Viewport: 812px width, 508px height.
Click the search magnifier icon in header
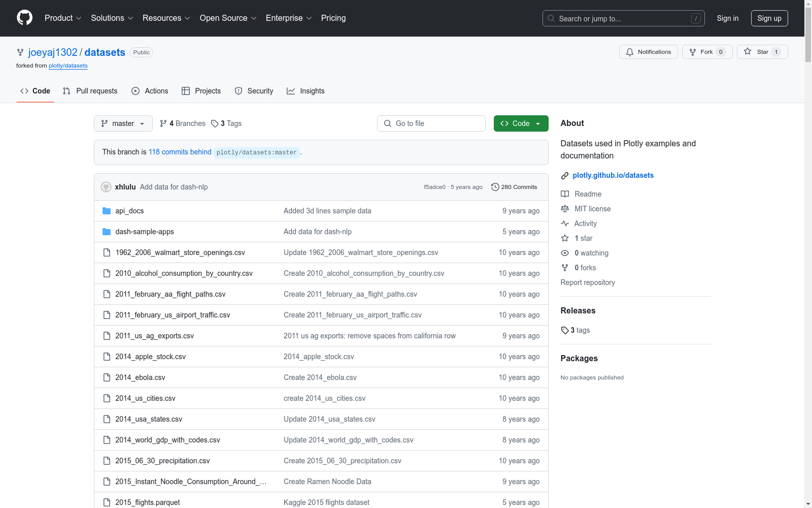[x=551, y=18]
